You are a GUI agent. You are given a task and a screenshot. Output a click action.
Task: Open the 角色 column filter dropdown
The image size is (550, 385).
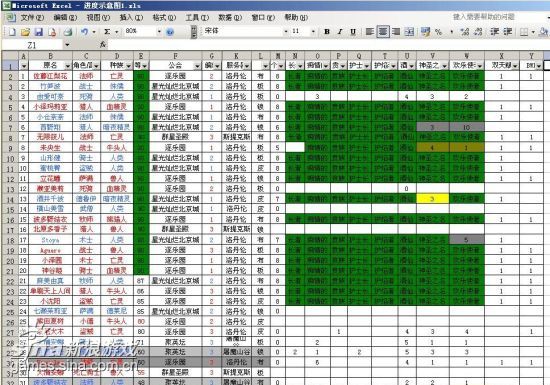point(96,66)
